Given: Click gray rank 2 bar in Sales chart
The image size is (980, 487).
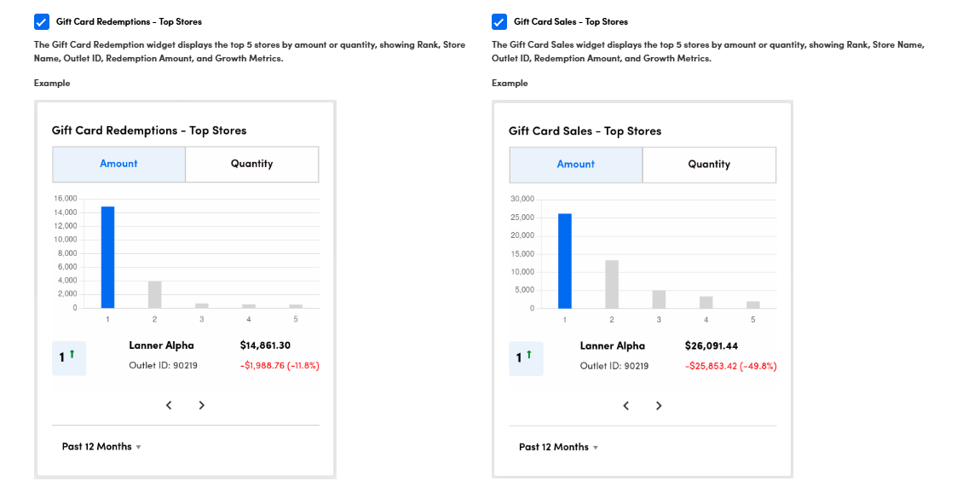Looking at the screenshot, I should (612, 284).
